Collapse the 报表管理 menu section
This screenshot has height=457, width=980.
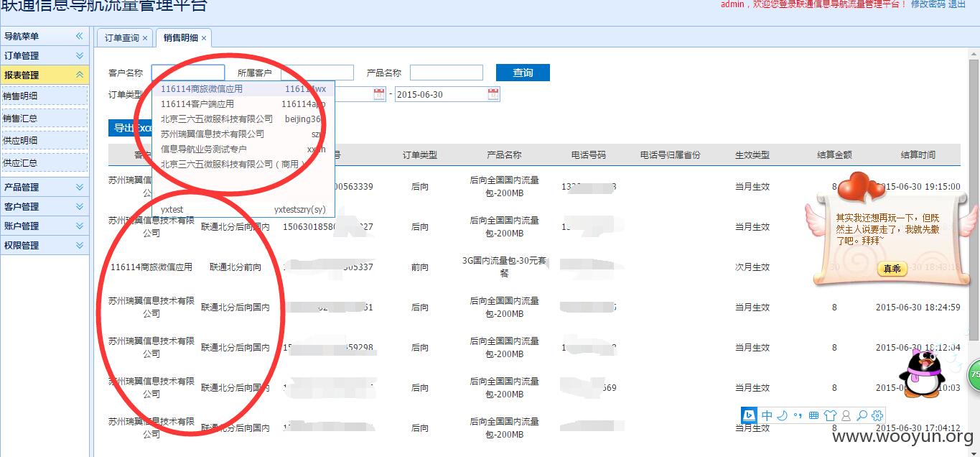click(x=45, y=75)
